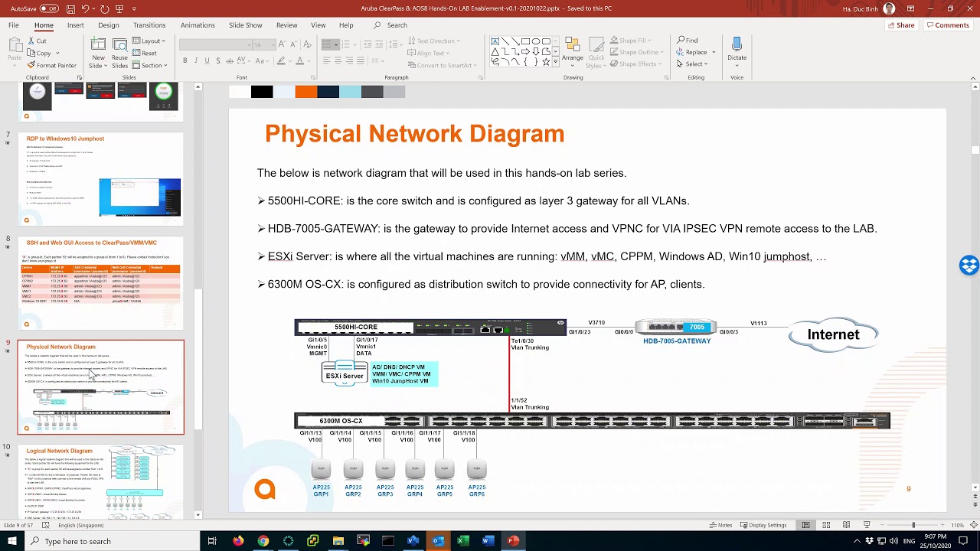Open the Transitions ribbon tab
980x551 pixels.
(149, 25)
